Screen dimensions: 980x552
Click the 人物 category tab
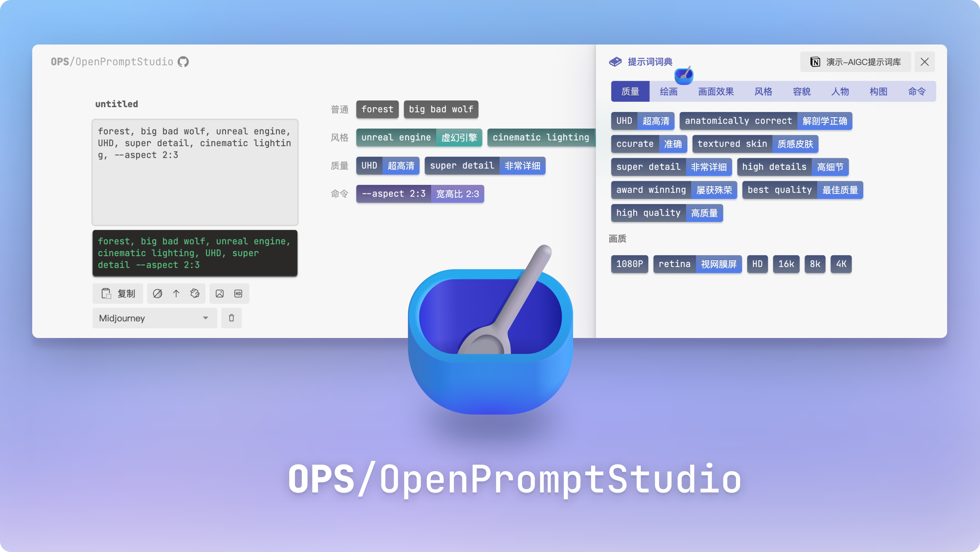coord(841,91)
